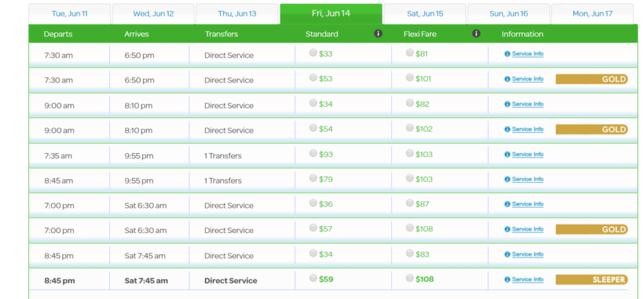
Task: Select the $101 Flexi Fare option
Action: coord(410,78)
